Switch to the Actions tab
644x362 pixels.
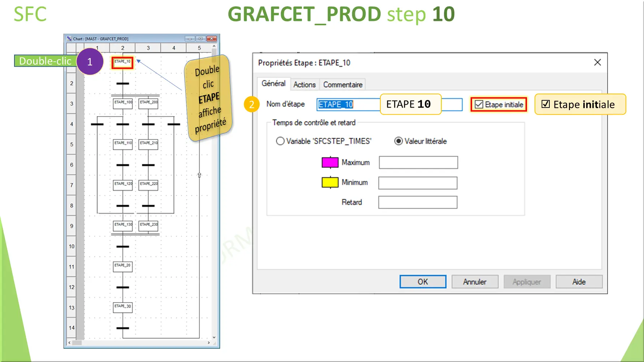304,84
